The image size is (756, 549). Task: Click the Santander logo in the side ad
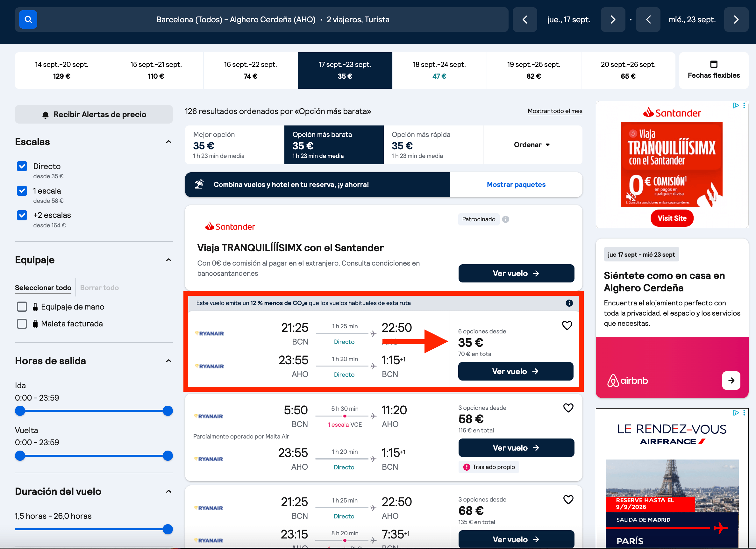click(x=672, y=113)
